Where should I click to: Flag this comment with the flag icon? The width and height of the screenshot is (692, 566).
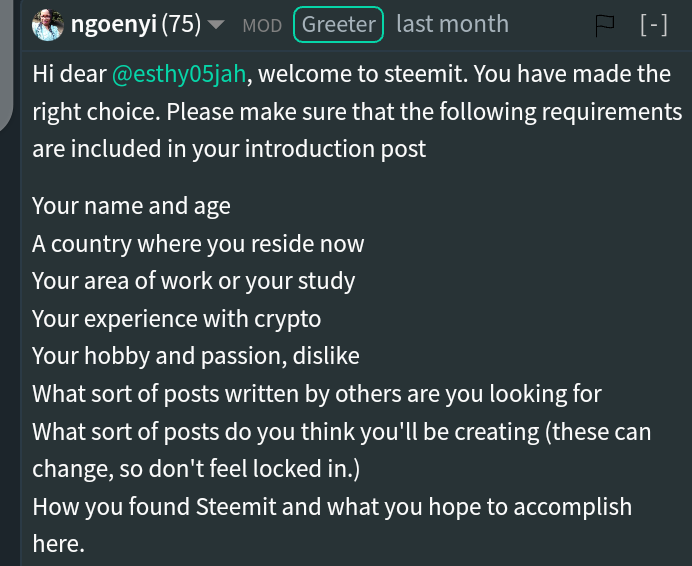click(x=604, y=26)
